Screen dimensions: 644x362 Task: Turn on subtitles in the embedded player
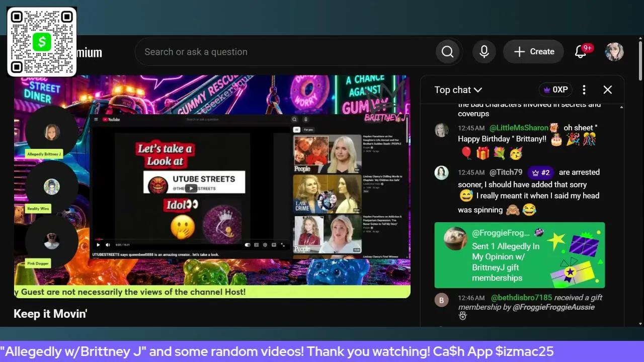[257, 245]
